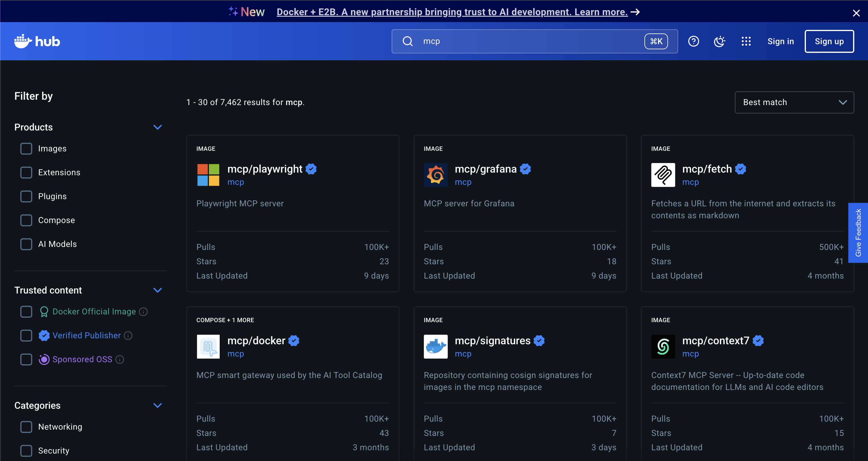Collapse the Trusted content section

[x=158, y=290]
